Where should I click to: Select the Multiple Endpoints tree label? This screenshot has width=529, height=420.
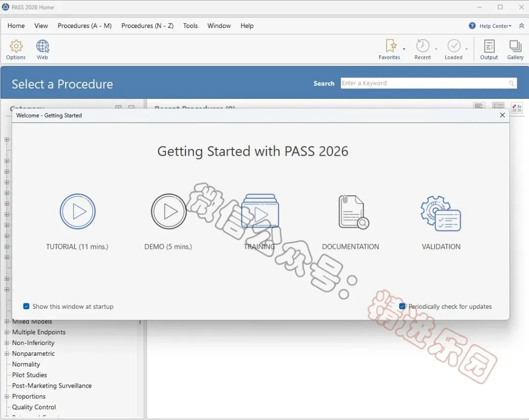pyautogui.click(x=39, y=332)
